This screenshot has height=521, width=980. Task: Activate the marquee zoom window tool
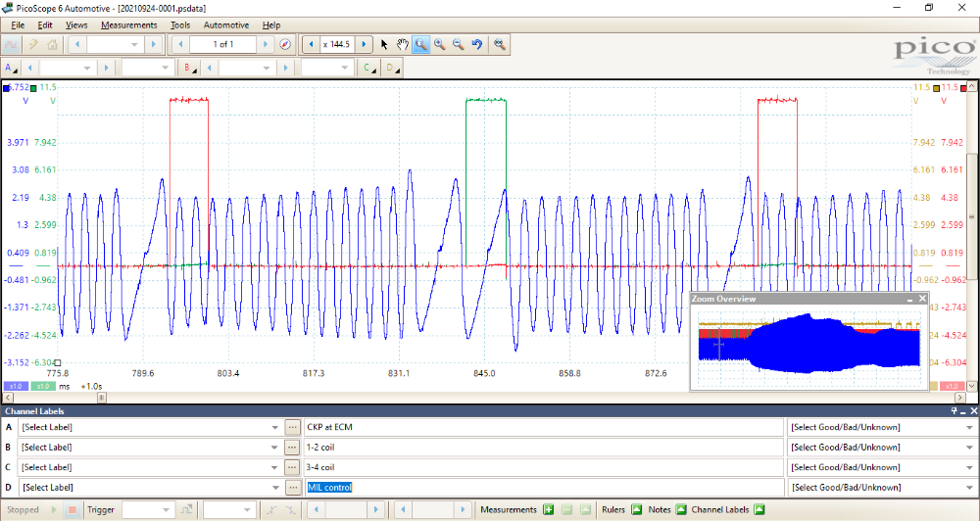421,44
